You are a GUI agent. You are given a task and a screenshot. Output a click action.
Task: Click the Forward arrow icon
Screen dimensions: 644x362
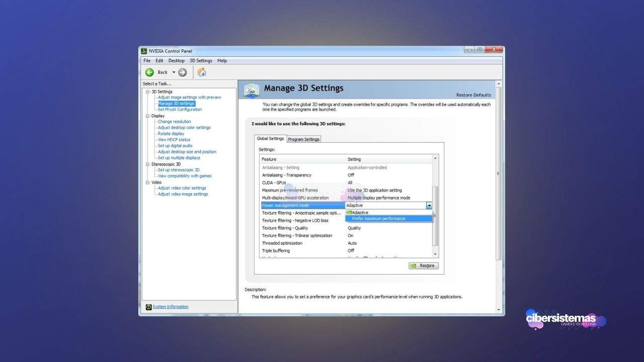182,72
